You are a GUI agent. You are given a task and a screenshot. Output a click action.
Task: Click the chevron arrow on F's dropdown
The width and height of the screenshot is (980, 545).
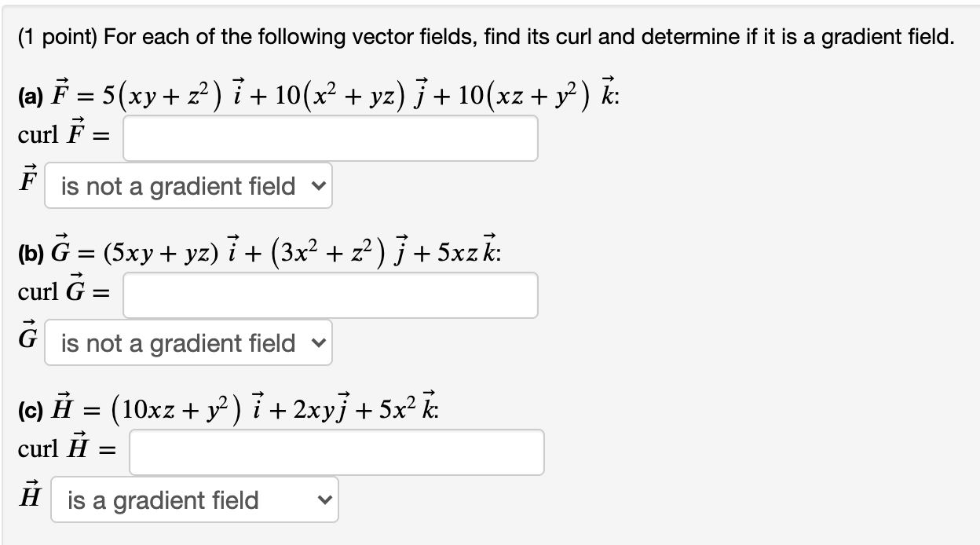click(x=317, y=186)
